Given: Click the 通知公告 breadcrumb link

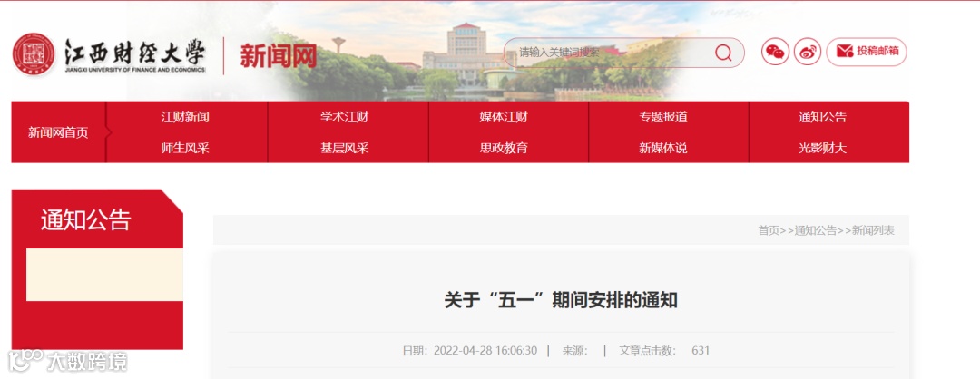Looking at the screenshot, I should pos(816,230).
